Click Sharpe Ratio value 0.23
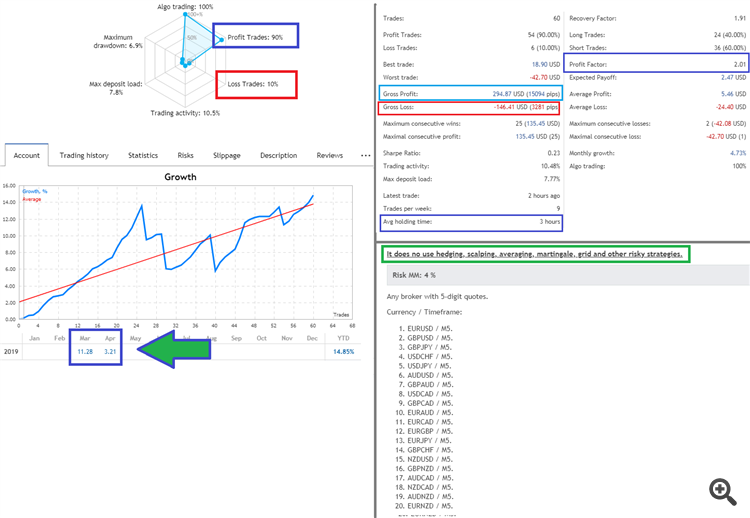 coord(554,153)
